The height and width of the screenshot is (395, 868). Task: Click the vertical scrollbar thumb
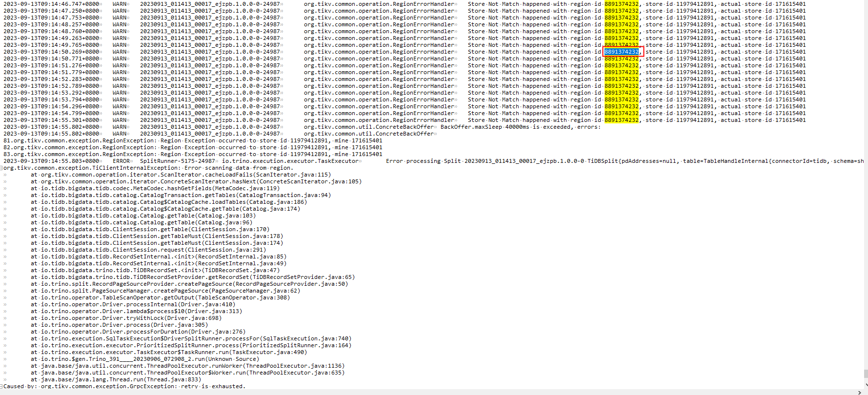pyautogui.click(x=866, y=374)
